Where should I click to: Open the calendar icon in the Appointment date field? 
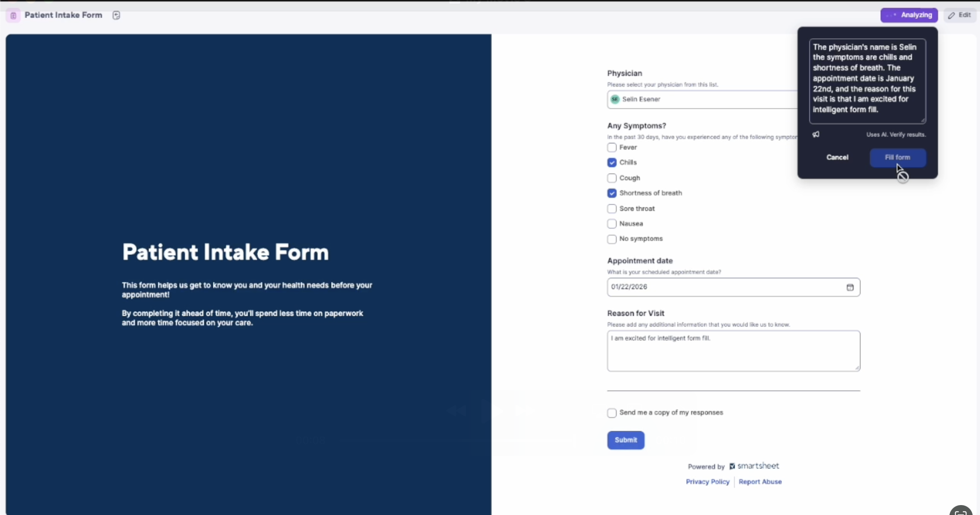(850, 287)
